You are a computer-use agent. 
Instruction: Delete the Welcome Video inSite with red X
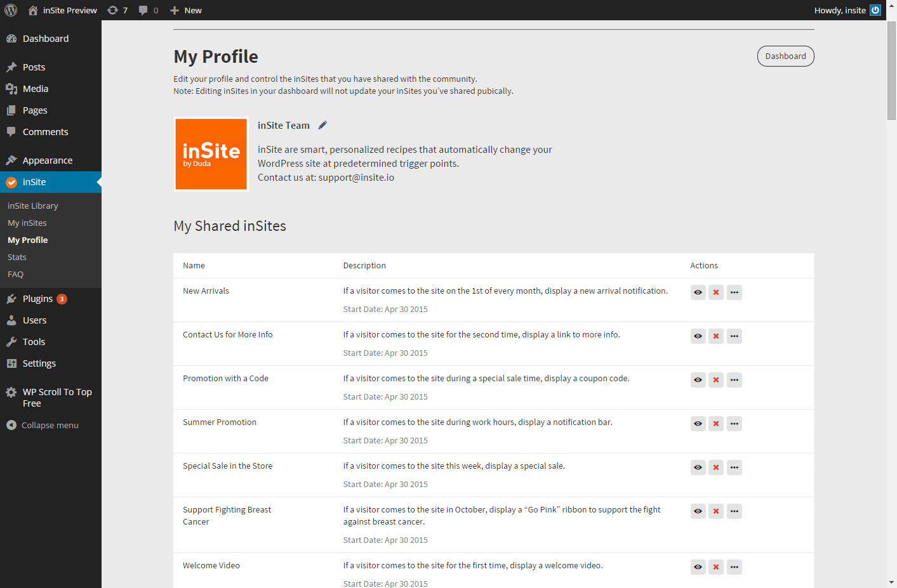pyautogui.click(x=716, y=567)
